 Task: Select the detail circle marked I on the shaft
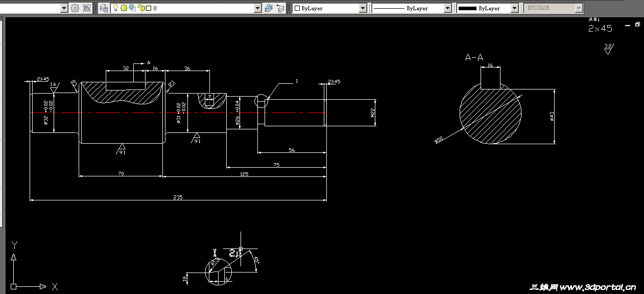click(261, 101)
